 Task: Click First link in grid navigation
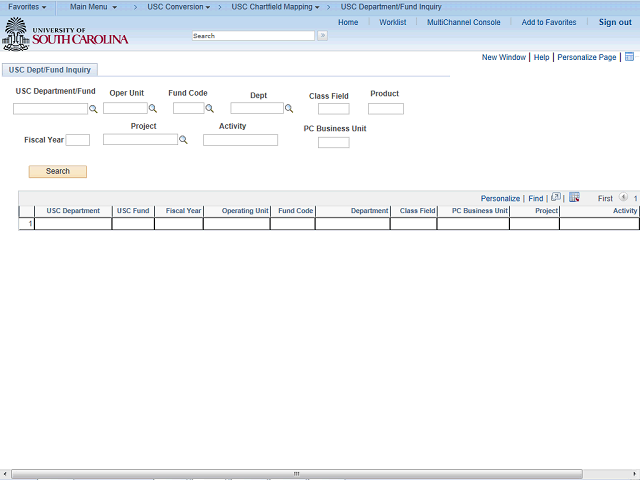pyautogui.click(x=605, y=198)
